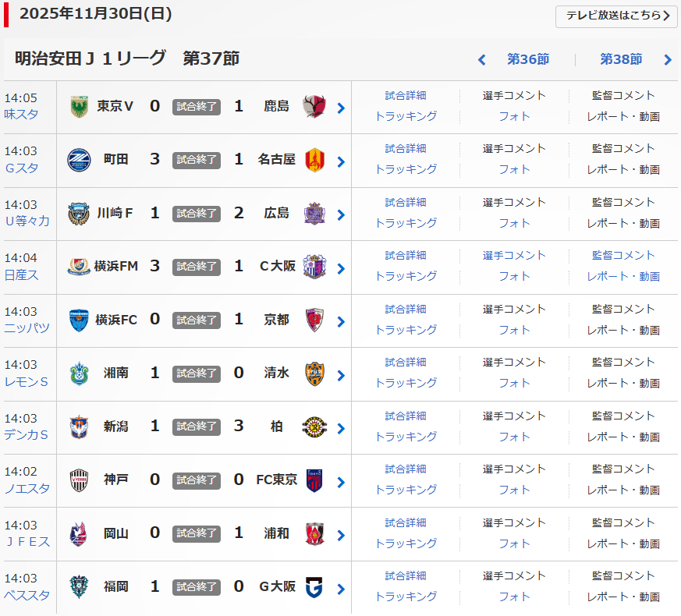Open 試合詳細 for 町田 vs 名古屋
This screenshot has height=616, width=681.
coord(406,148)
